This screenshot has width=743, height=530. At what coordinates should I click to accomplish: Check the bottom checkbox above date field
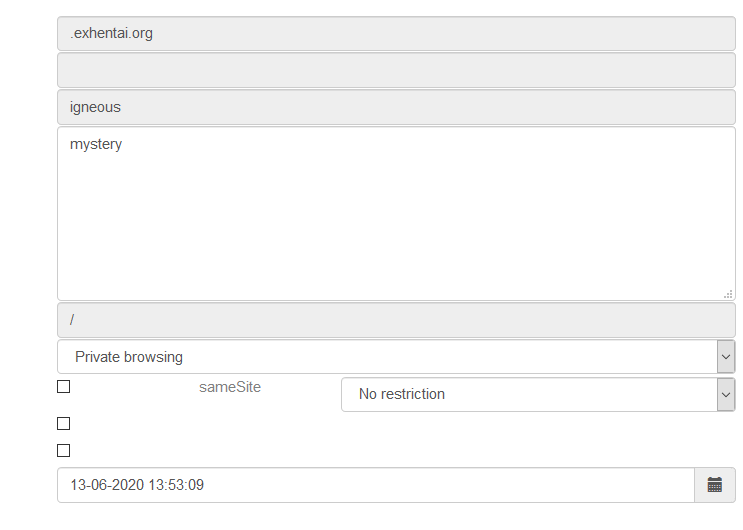(63, 450)
